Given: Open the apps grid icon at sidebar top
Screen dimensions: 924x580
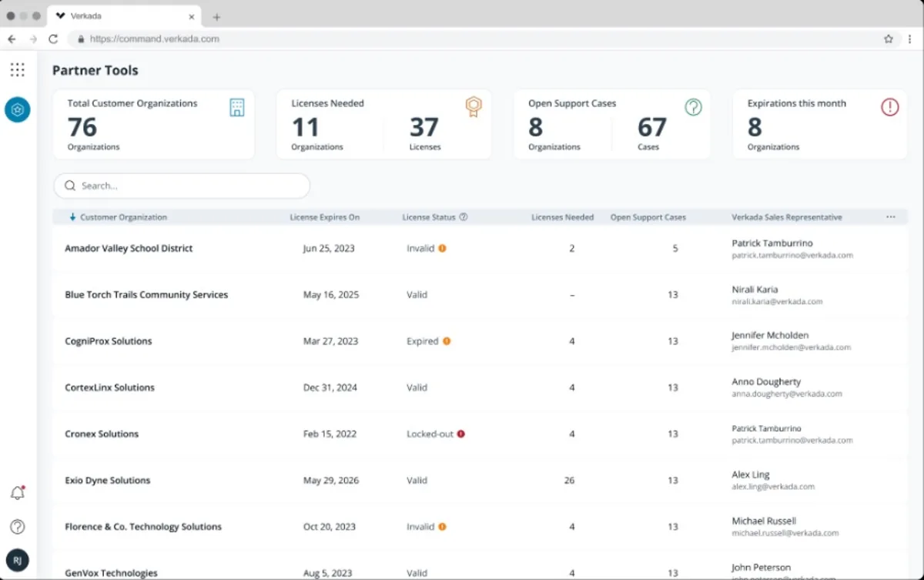Looking at the screenshot, I should pos(17,69).
